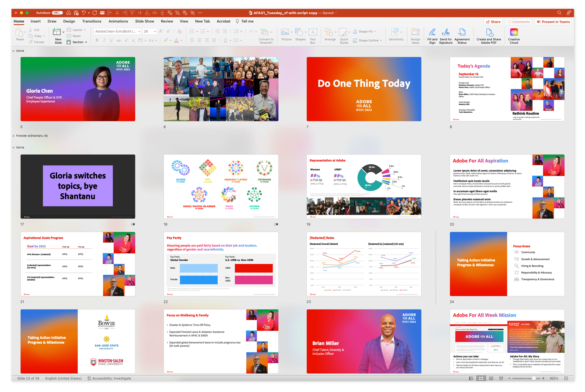This screenshot has height=392, width=585.
Task: Click the Share button
Action: [493, 22]
